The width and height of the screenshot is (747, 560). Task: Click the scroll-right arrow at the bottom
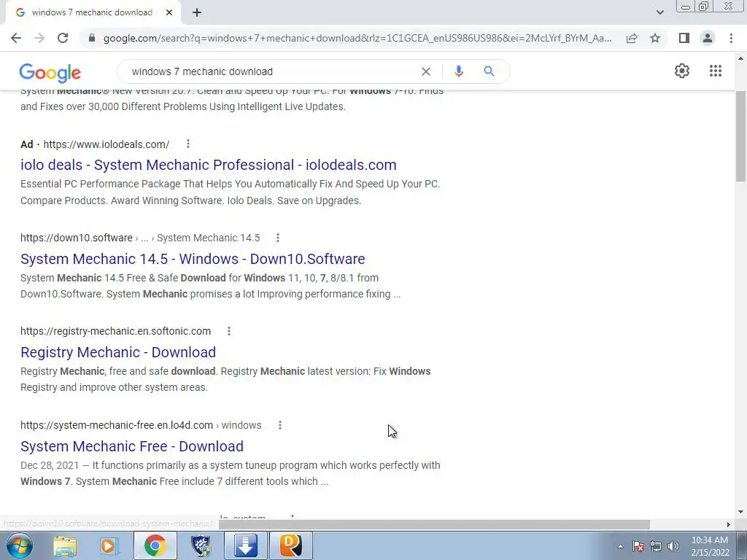pyautogui.click(x=729, y=524)
